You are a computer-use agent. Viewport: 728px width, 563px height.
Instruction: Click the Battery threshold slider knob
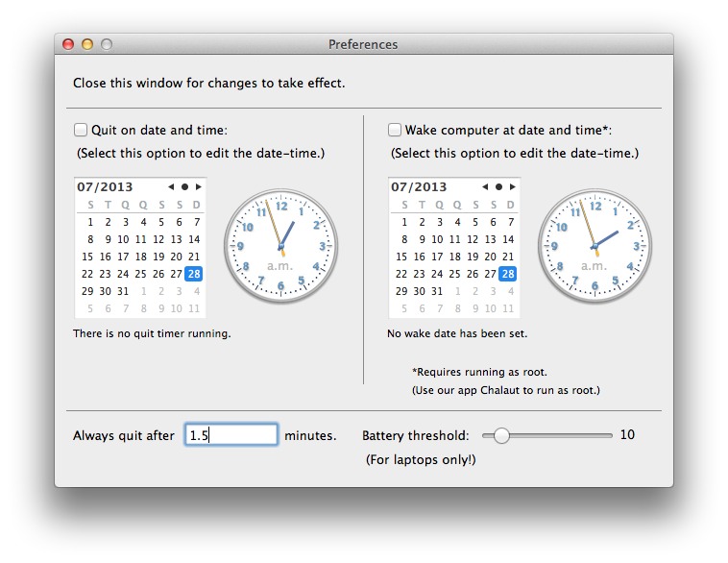coord(501,435)
